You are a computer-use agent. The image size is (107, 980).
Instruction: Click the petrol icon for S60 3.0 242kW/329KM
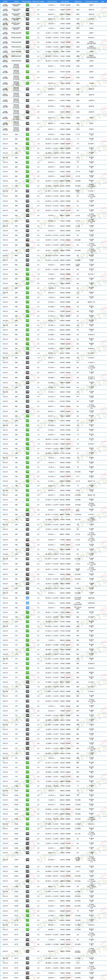point(27,186)
